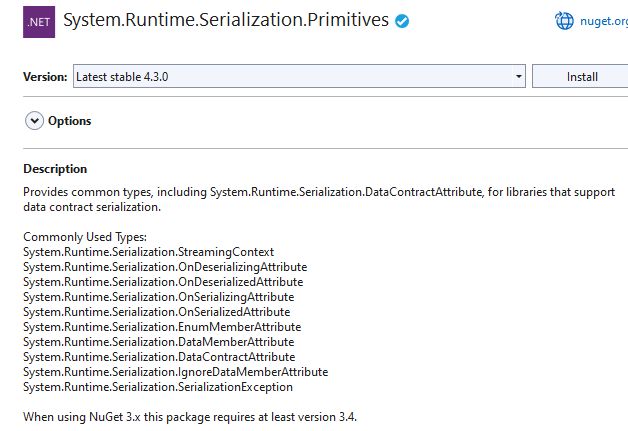
Task: Click the NuGet 3.x version requirement note
Action: [190, 417]
